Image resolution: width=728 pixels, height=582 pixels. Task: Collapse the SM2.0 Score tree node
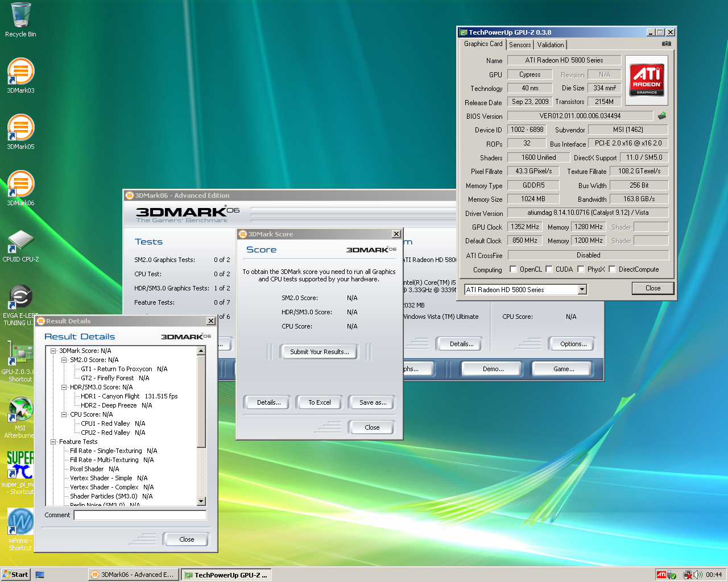[64, 360]
